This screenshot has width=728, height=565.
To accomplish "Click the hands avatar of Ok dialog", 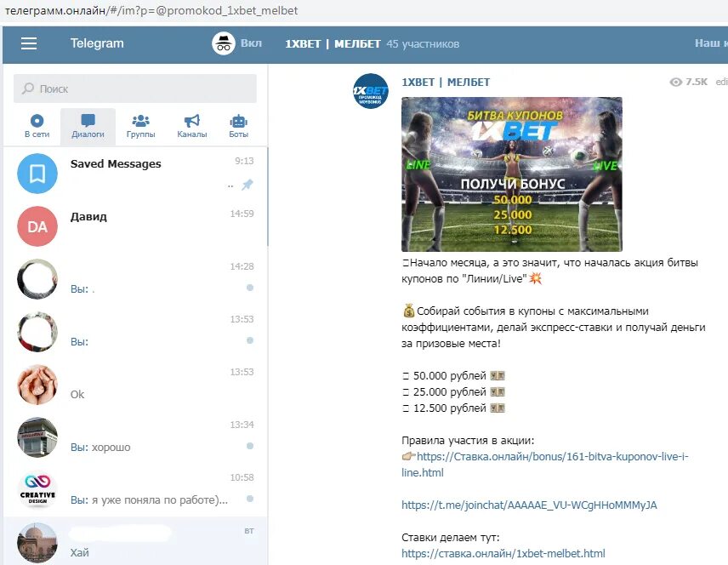I will click(x=37, y=385).
